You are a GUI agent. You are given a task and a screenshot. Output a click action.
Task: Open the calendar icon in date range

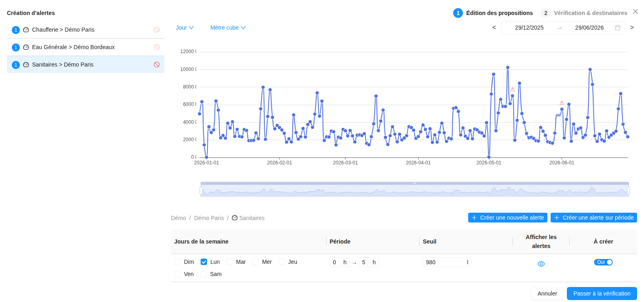[618, 28]
